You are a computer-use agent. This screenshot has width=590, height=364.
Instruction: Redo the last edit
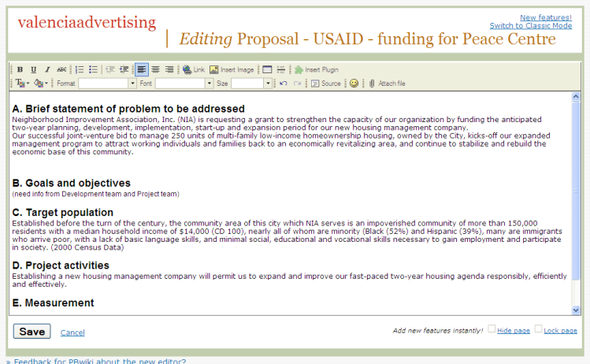[297, 84]
